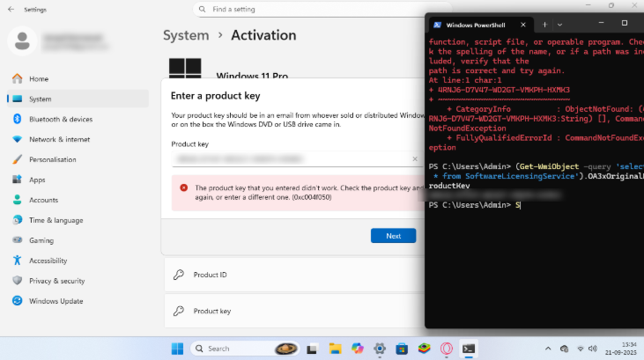Open volume speaker tray icon
The height and width of the screenshot is (360, 644).
pyautogui.click(x=592, y=349)
